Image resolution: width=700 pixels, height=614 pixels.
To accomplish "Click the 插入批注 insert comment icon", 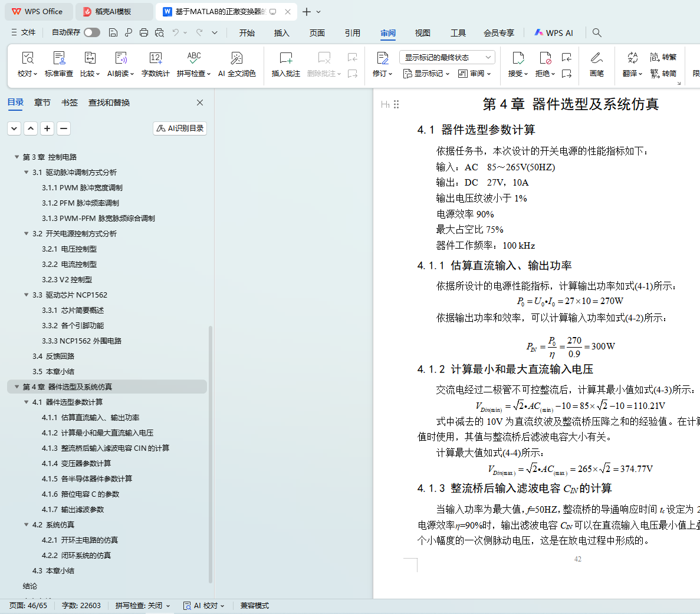I will tap(286, 58).
